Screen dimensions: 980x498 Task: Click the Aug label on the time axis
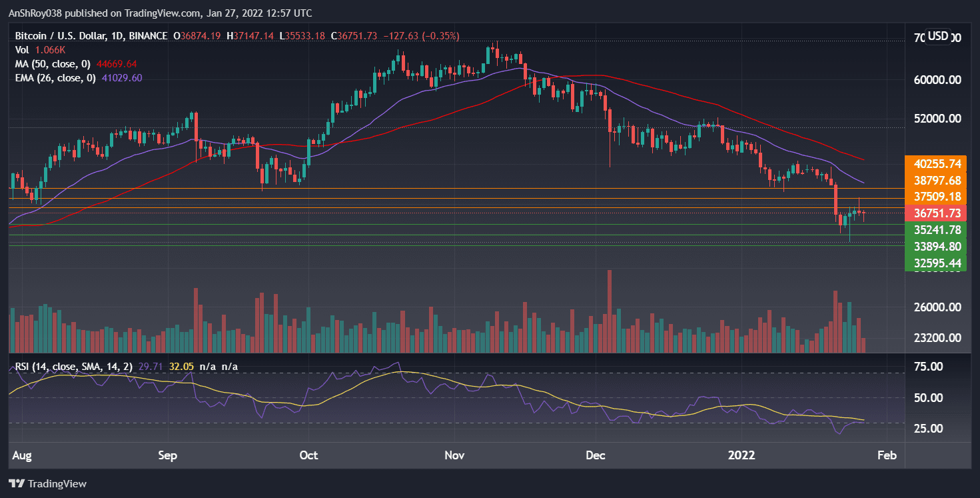22,455
